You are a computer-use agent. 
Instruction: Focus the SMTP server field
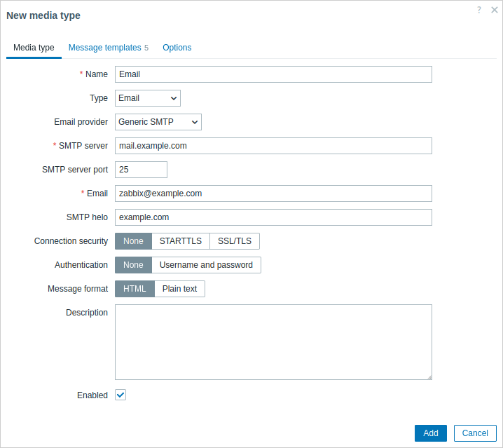click(x=273, y=146)
